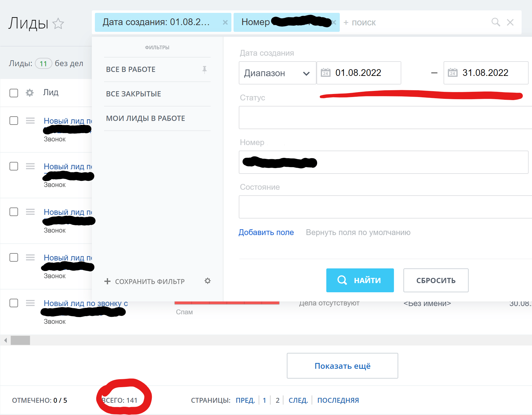Viewport: 532px width, 415px height.
Task: Open row menu for fourth lead
Action: click(30, 257)
